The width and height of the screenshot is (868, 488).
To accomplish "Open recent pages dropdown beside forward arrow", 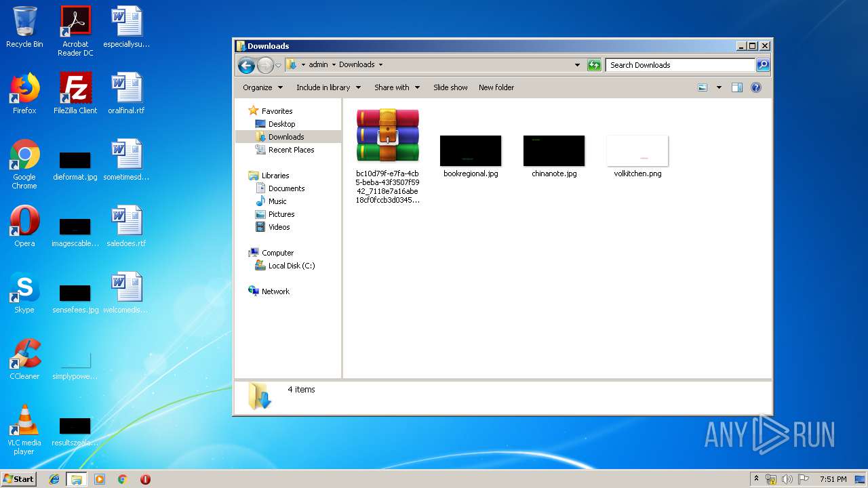I will point(278,66).
